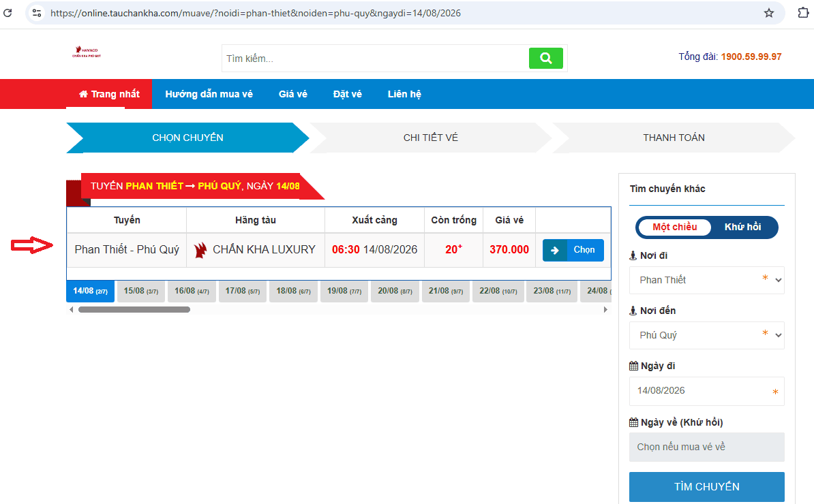Click the home icon beside Trang nhất

[83, 94]
